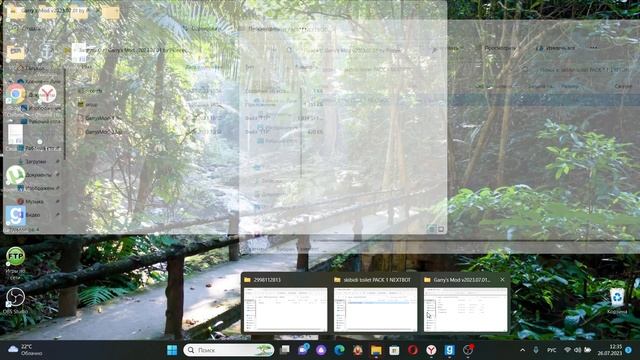Select Музыка in the fading Explorer sidebar
Screen dimensions: 640x360
coord(34,202)
